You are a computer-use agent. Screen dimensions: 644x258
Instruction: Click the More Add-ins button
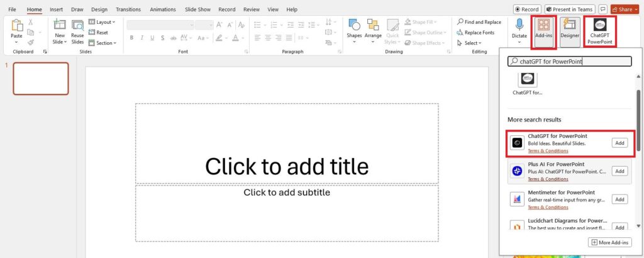[x=610, y=242]
